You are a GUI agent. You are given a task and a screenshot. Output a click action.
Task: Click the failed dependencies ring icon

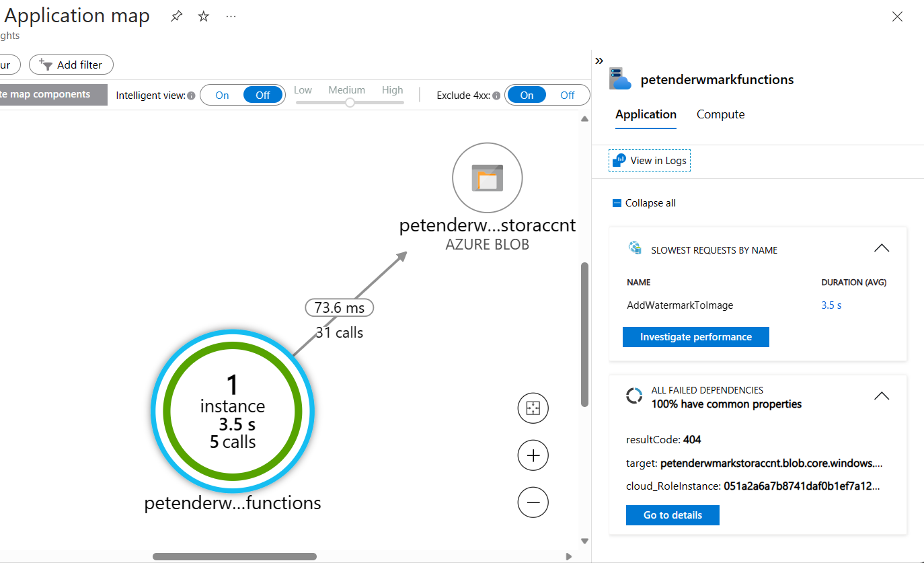coord(634,396)
